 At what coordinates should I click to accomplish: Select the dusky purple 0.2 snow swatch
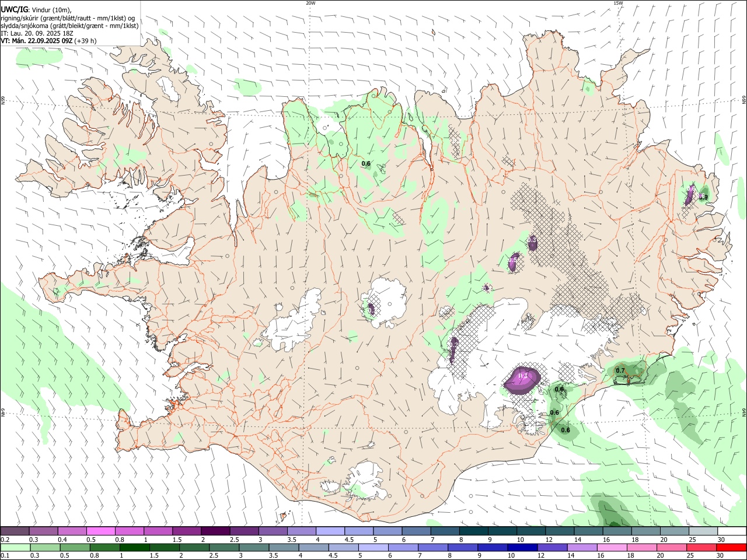(x=15, y=531)
